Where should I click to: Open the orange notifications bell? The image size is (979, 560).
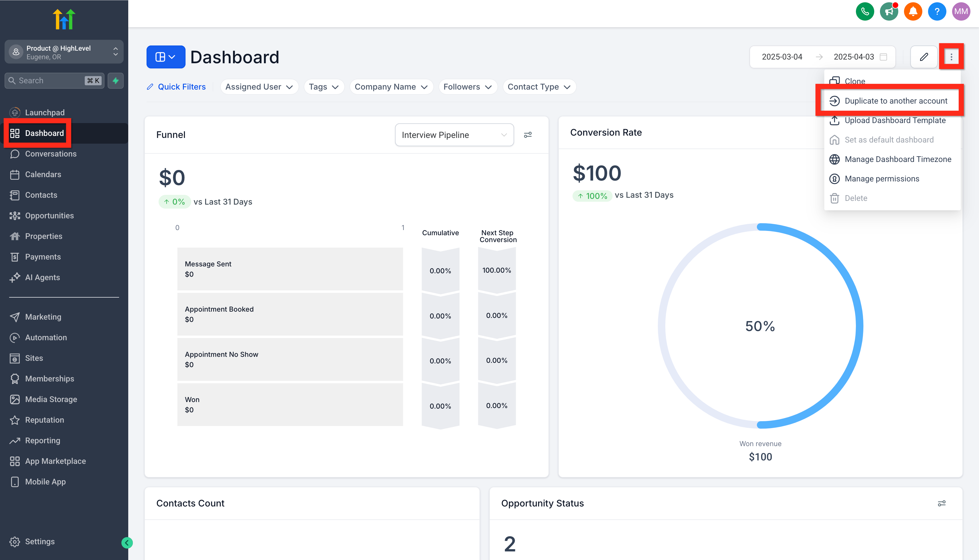913,11
